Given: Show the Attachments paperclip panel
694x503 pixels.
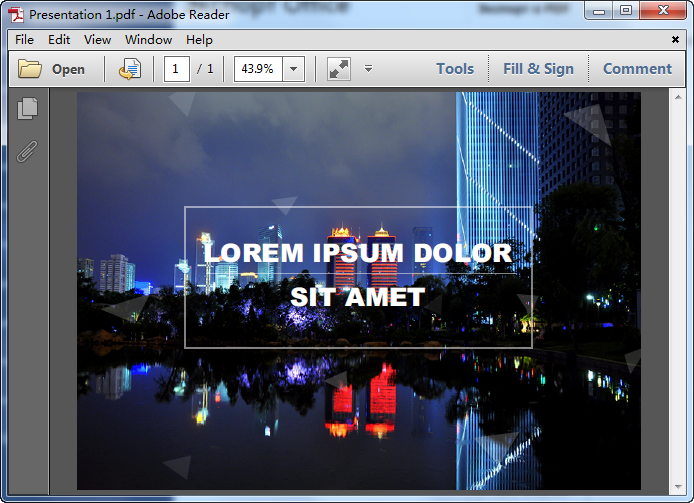Looking at the screenshot, I should pyautogui.click(x=28, y=152).
